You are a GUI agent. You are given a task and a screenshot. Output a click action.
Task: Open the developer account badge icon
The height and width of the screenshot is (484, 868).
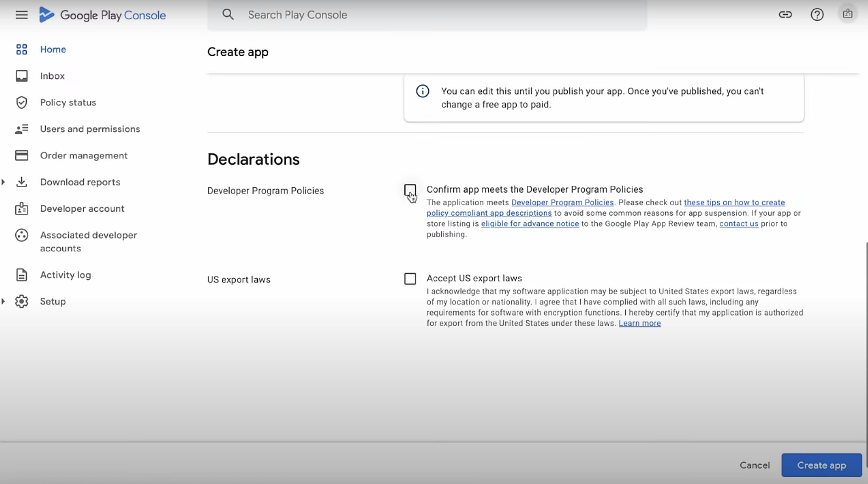[x=848, y=14]
